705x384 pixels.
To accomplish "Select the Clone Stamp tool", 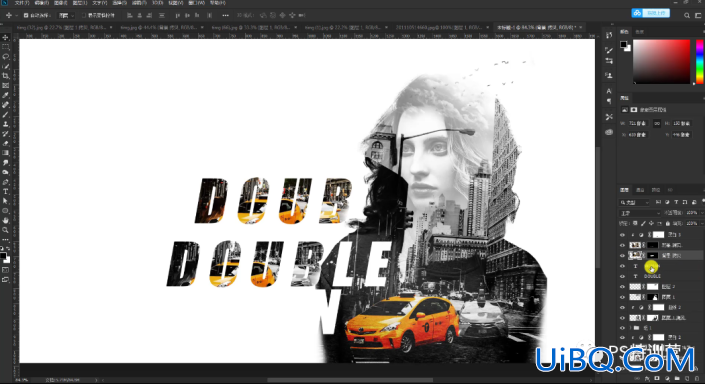I will click(x=5, y=124).
